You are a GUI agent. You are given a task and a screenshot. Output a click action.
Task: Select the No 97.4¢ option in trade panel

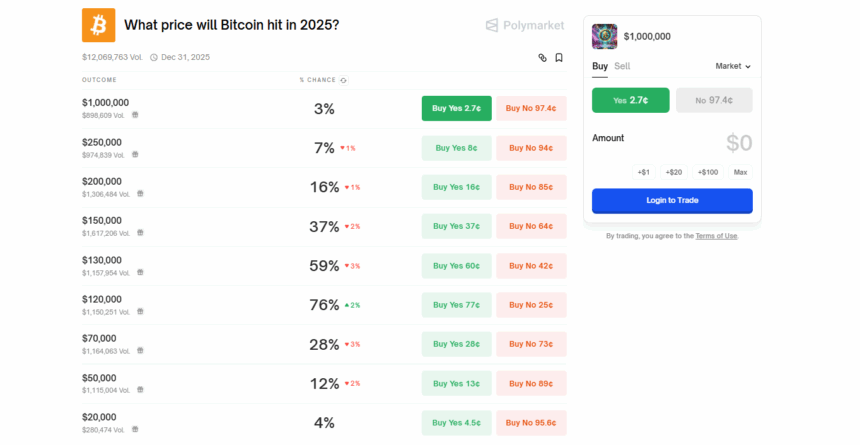coord(714,100)
